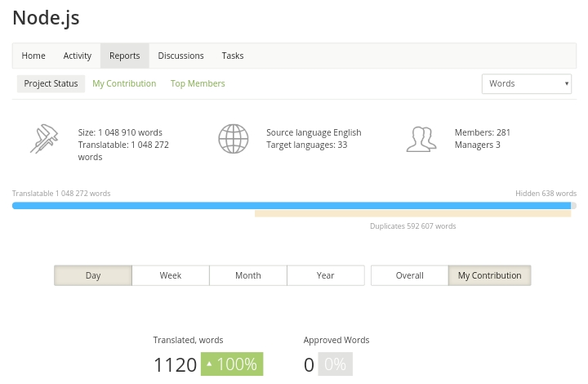Viewport: 588px width, 384px height.
Task: Select the Day period toggle
Action: (93, 275)
